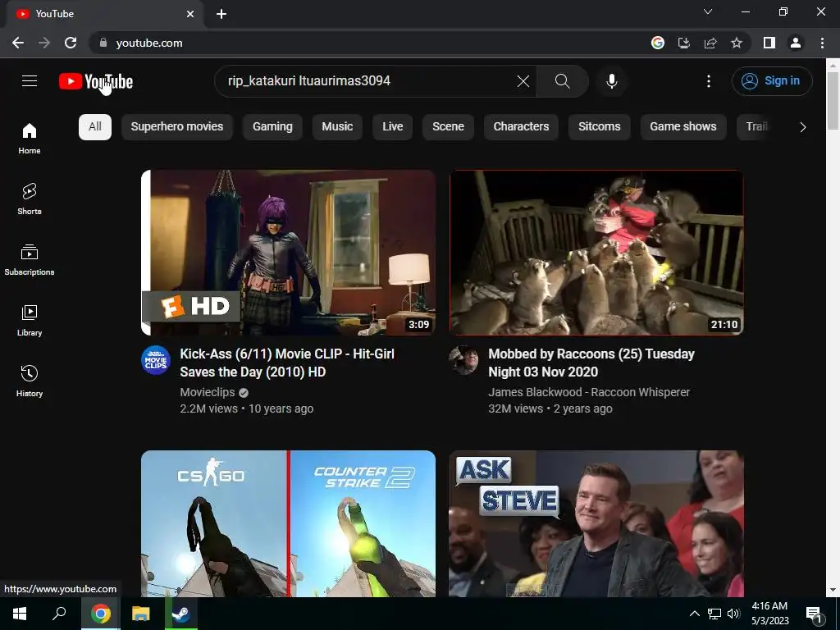The height and width of the screenshot is (630, 840).
Task: Select the Live filter chip
Action: point(392,127)
